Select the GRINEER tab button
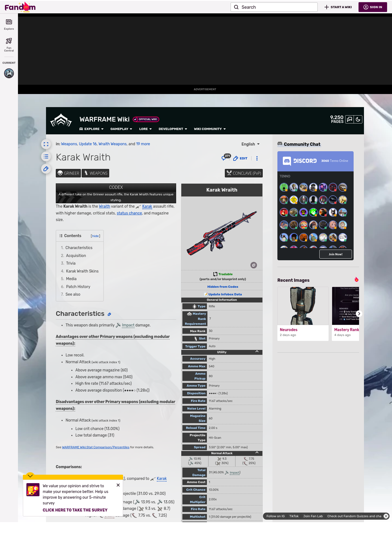This screenshot has height=545, width=392. [x=68, y=173]
